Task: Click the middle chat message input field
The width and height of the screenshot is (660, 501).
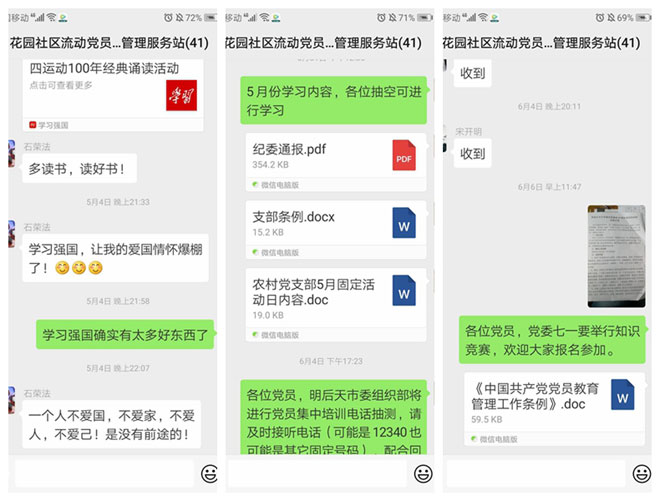Action: 317,474
